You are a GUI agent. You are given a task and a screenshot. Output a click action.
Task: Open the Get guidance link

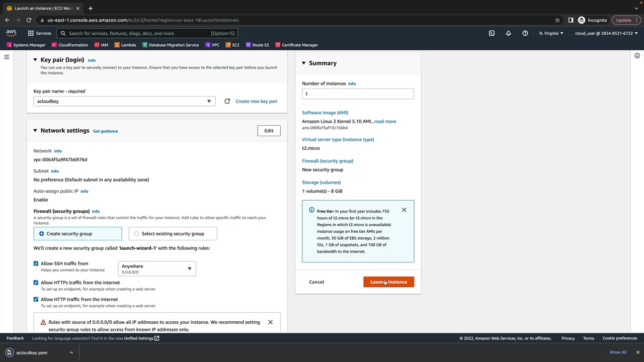[105, 131]
